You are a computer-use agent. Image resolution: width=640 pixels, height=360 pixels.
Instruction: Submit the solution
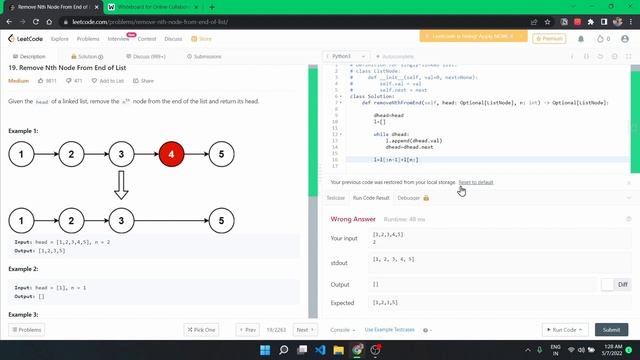pyautogui.click(x=611, y=330)
